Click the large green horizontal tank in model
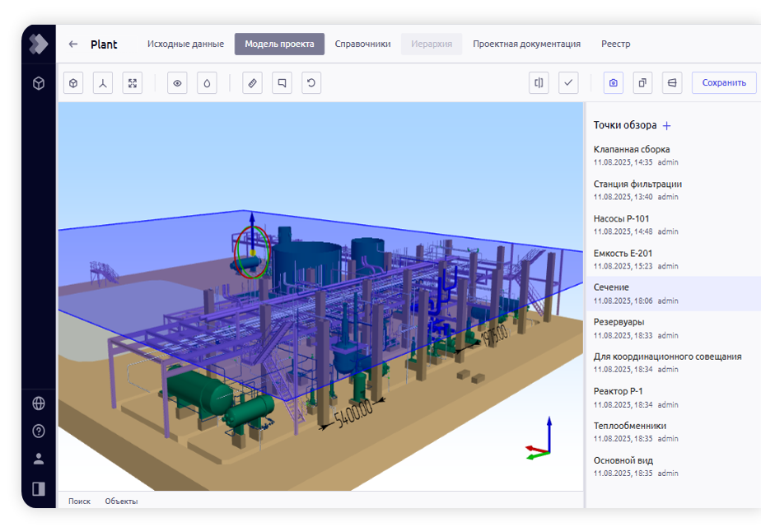 (x=199, y=392)
